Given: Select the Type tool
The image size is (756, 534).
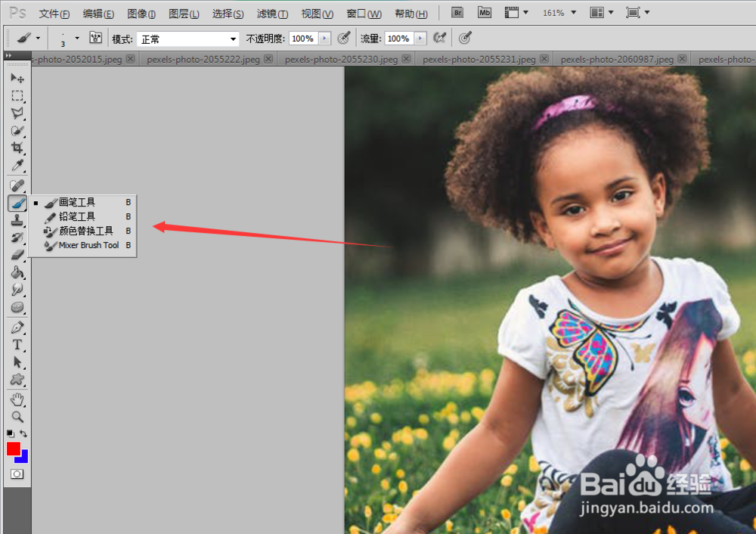Looking at the screenshot, I should click(x=17, y=345).
